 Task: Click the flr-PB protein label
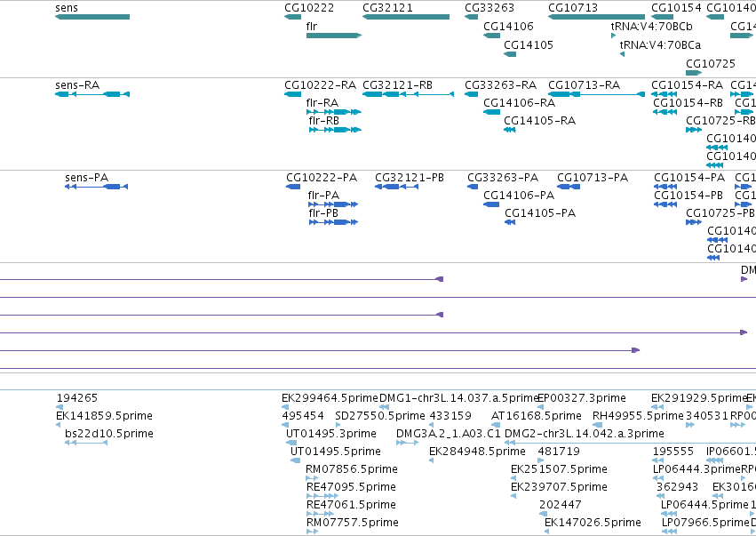click(x=323, y=213)
